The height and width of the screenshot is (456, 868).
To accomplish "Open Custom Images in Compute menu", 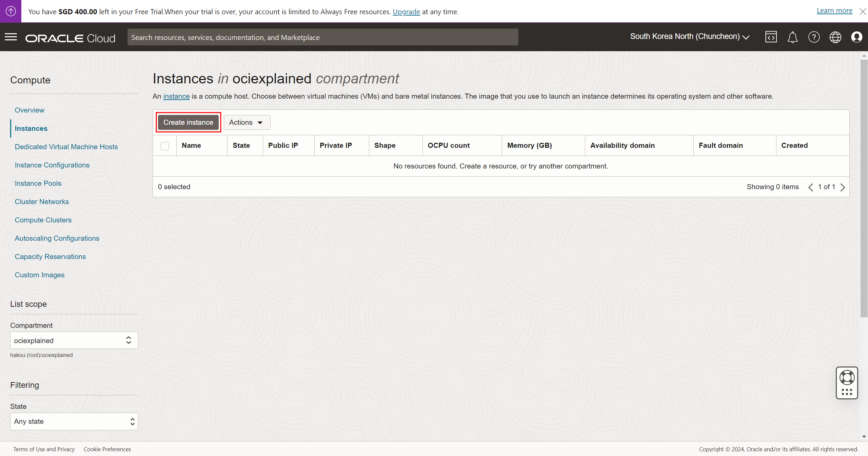I will point(39,275).
